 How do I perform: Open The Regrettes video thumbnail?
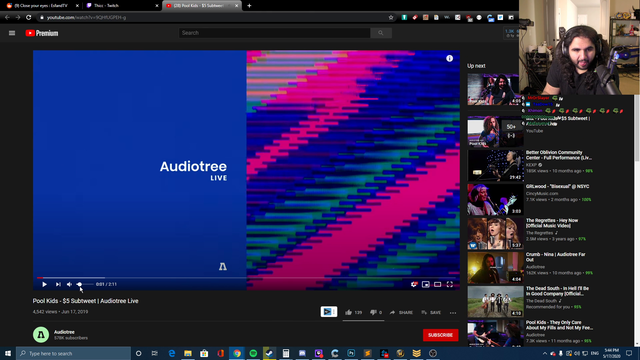[495, 233]
